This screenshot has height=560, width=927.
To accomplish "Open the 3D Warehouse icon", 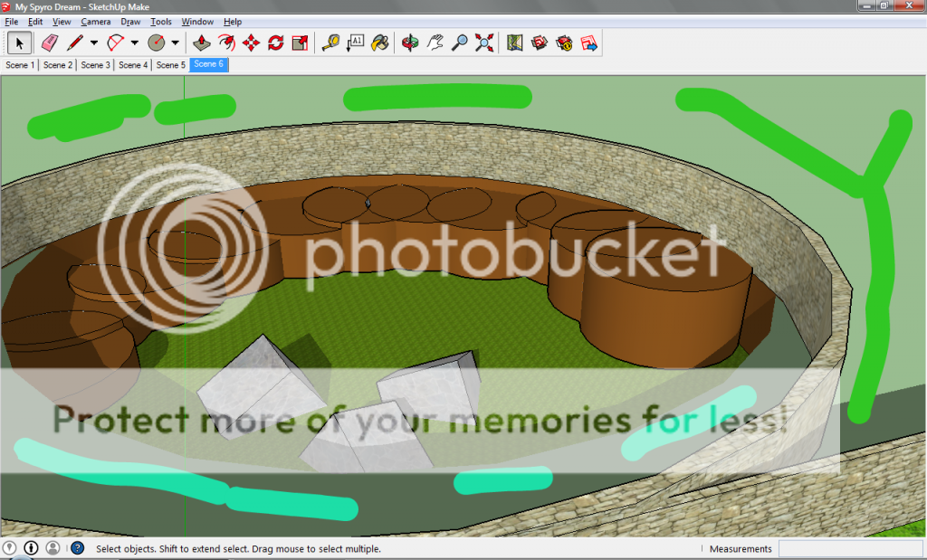I will (x=540, y=43).
